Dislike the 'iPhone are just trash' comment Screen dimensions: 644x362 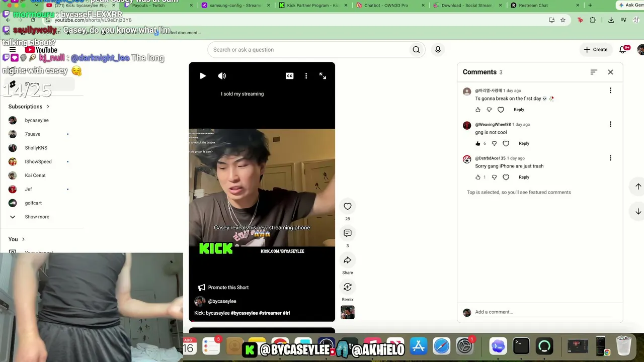tap(494, 177)
